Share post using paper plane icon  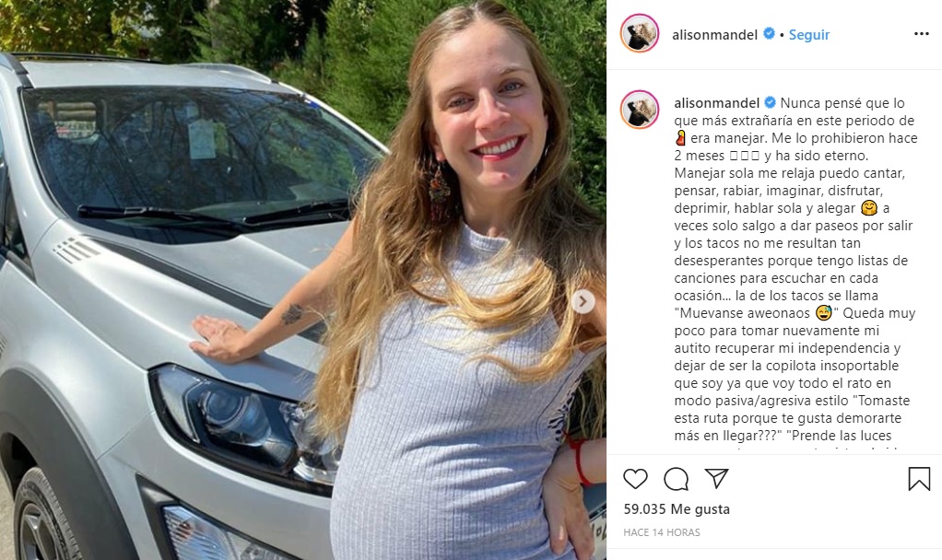tap(717, 478)
